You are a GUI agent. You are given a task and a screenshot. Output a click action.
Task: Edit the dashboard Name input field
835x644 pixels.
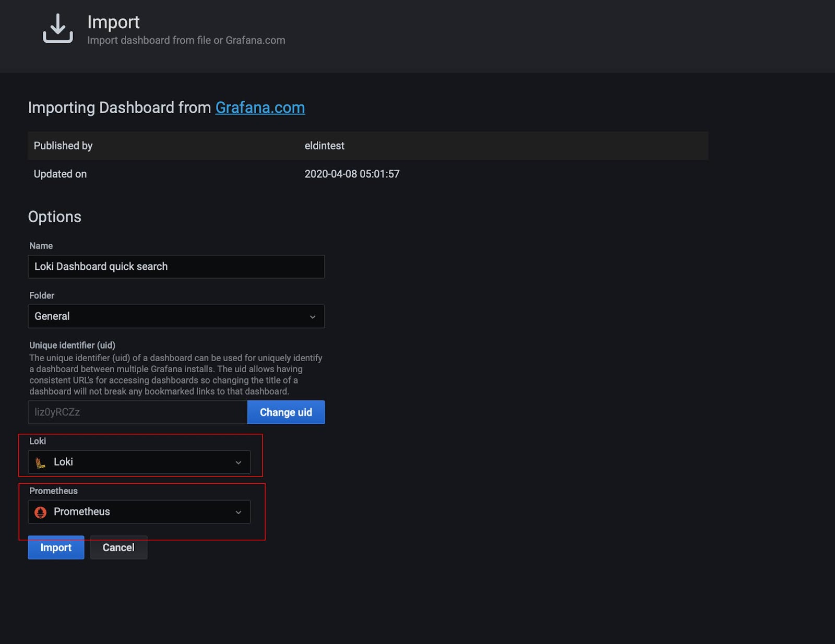176,267
